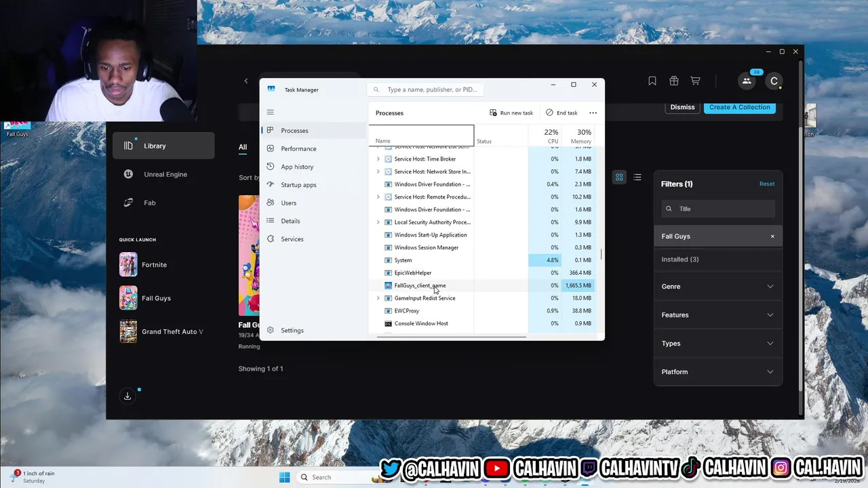Image resolution: width=868 pixels, height=488 pixels.
Task: Expand the Features filter section
Action: coord(718,315)
